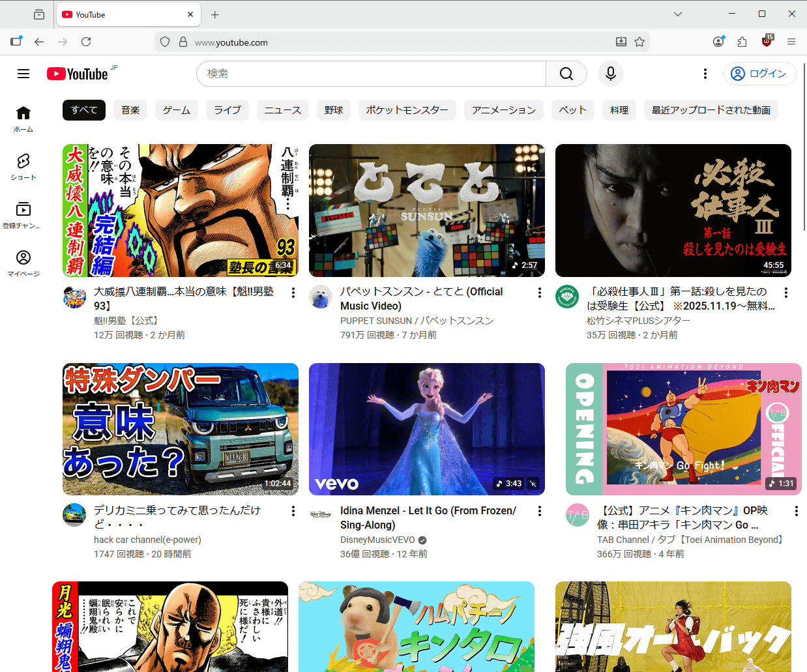Open the DisneyMusicVEVO channel link

tap(377, 540)
